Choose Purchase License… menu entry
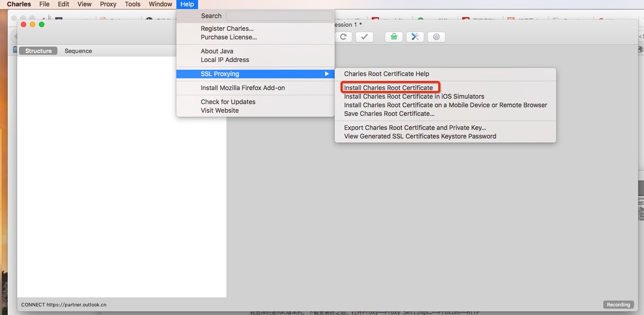 [x=256, y=37]
